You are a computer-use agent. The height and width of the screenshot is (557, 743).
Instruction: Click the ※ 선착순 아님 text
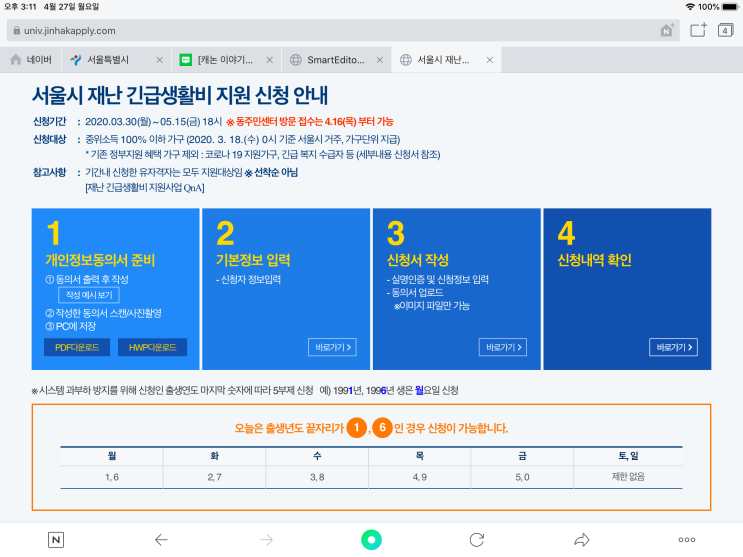271,173
